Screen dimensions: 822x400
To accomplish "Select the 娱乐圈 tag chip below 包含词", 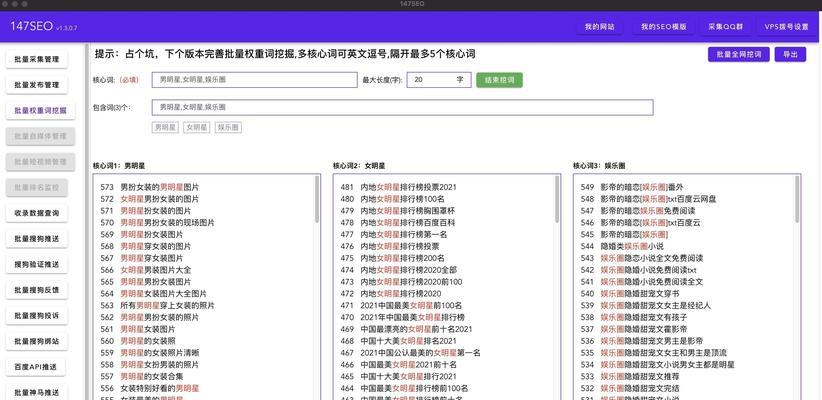I will point(228,127).
